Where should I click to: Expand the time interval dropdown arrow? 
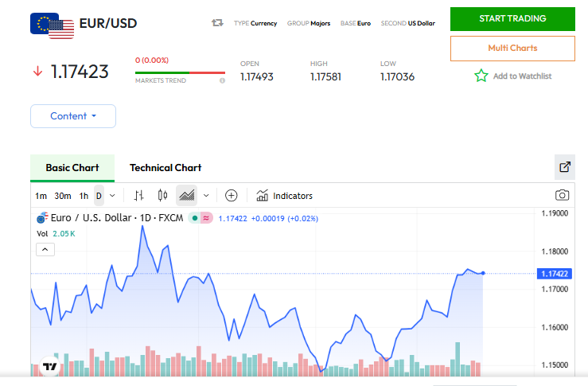pyautogui.click(x=112, y=196)
